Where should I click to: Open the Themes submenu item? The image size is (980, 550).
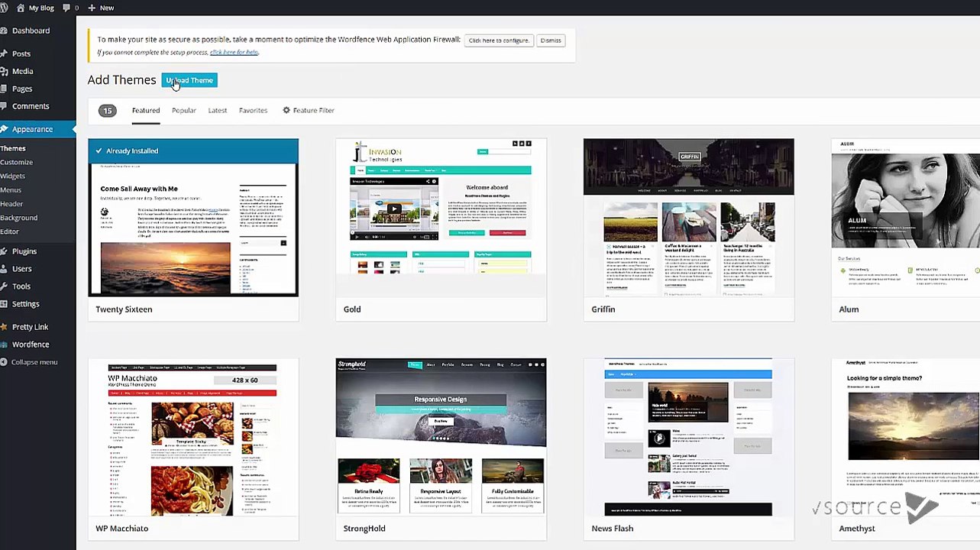[13, 148]
